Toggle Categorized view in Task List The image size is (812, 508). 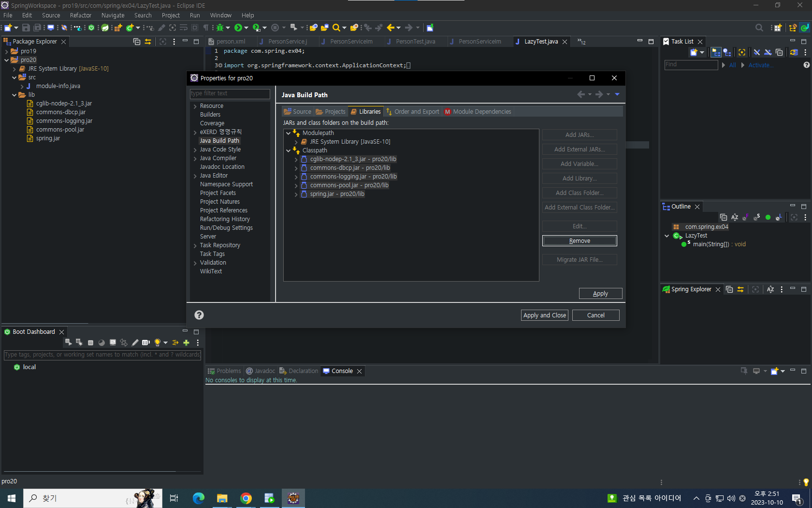click(x=716, y=52)
